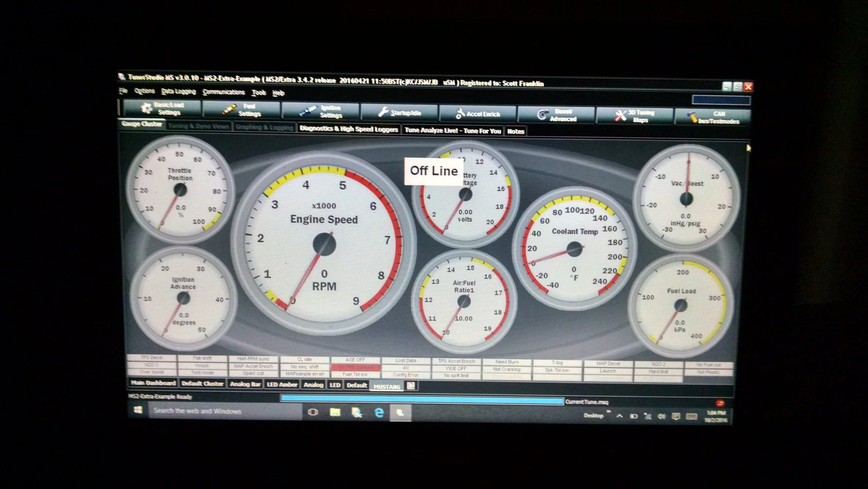Expand the Desktop toolbar chevron
The image size is (868, 489).
(609, 412)
